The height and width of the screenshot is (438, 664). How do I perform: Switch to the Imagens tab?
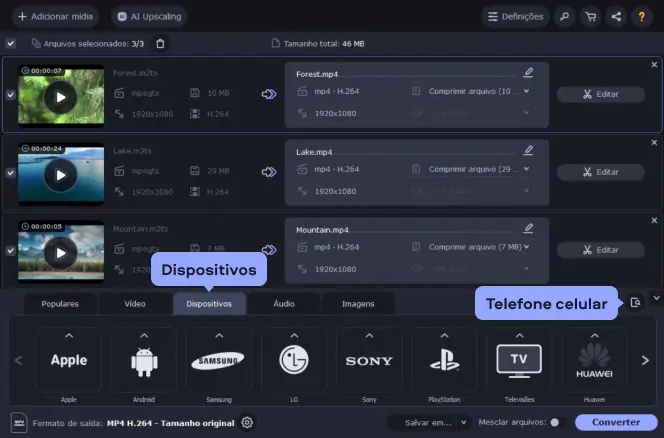pos(358,304)
